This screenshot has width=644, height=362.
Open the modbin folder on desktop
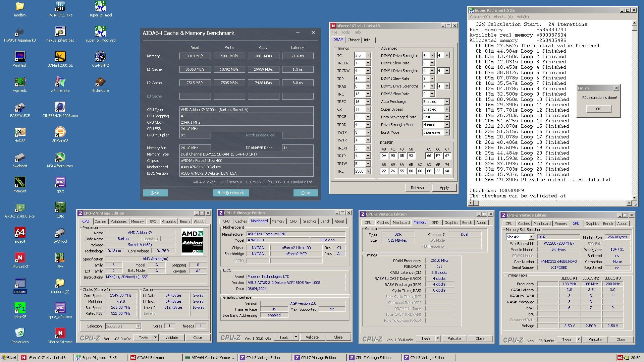20,9
